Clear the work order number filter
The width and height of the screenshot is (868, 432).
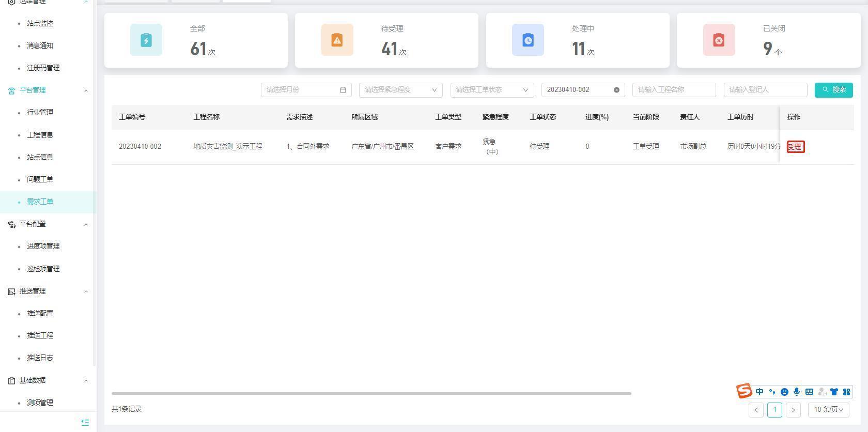[x=616, y=90]
